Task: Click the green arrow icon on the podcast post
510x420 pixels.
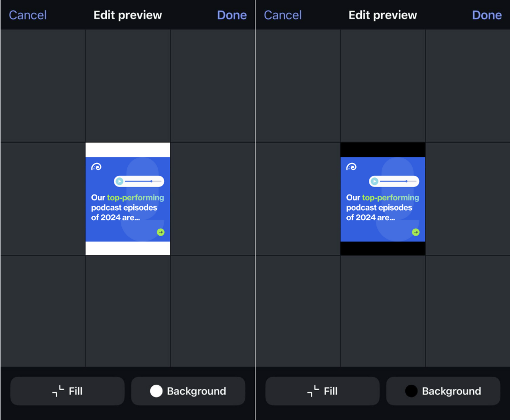Action: click(160, 232)
